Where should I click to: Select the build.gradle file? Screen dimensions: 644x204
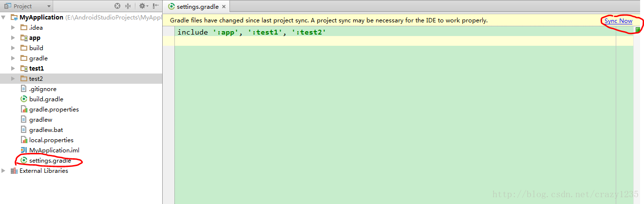click(x=46, y=99)
